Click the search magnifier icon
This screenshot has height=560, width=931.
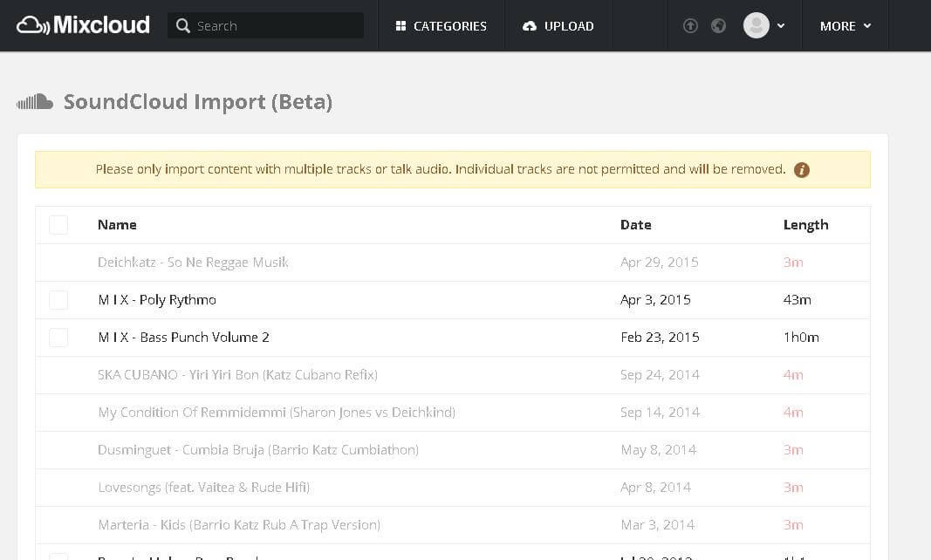tap(183, 26)
